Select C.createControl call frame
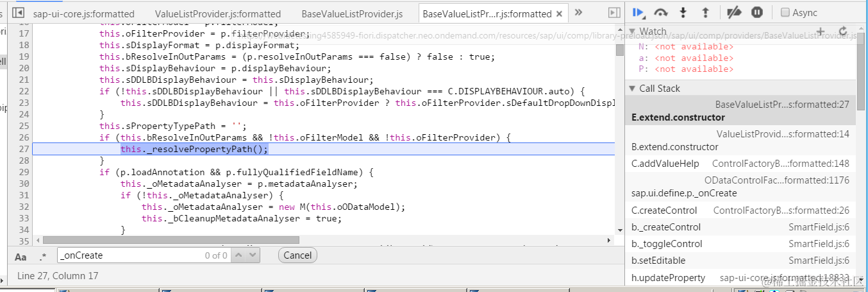Screen dimensions: 868x292 pos(740,210)
